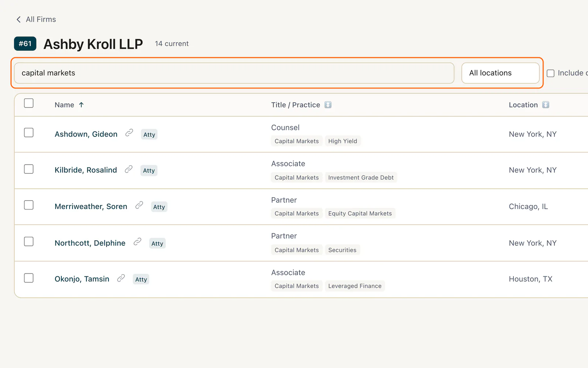Click Atty badge for Ashdown, Gideon
This screenshot has width=588, height=368.
click(149, 135)
